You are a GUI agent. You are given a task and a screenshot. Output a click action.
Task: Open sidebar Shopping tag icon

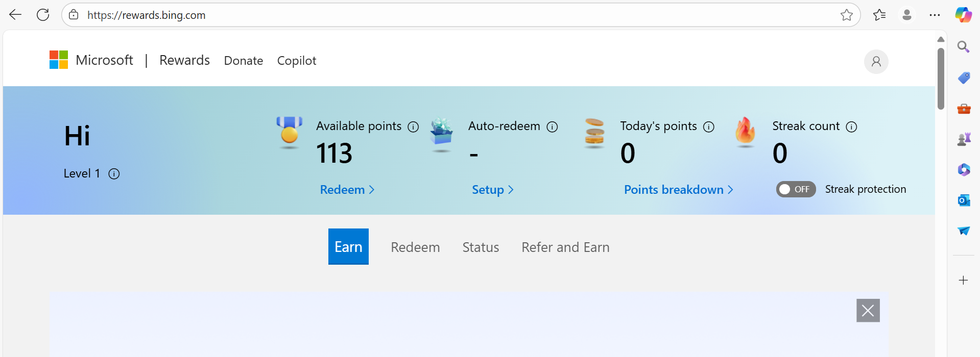[x=964, y=78]
